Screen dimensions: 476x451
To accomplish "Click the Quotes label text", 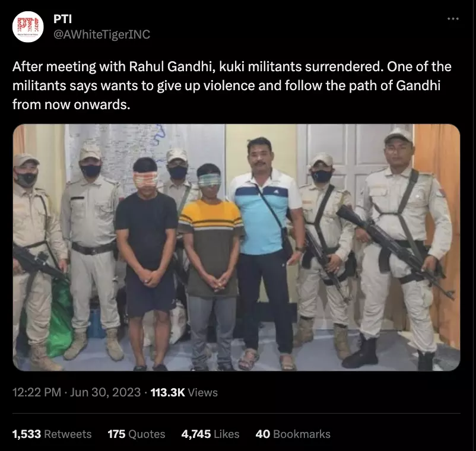I will tap(147, 434).
